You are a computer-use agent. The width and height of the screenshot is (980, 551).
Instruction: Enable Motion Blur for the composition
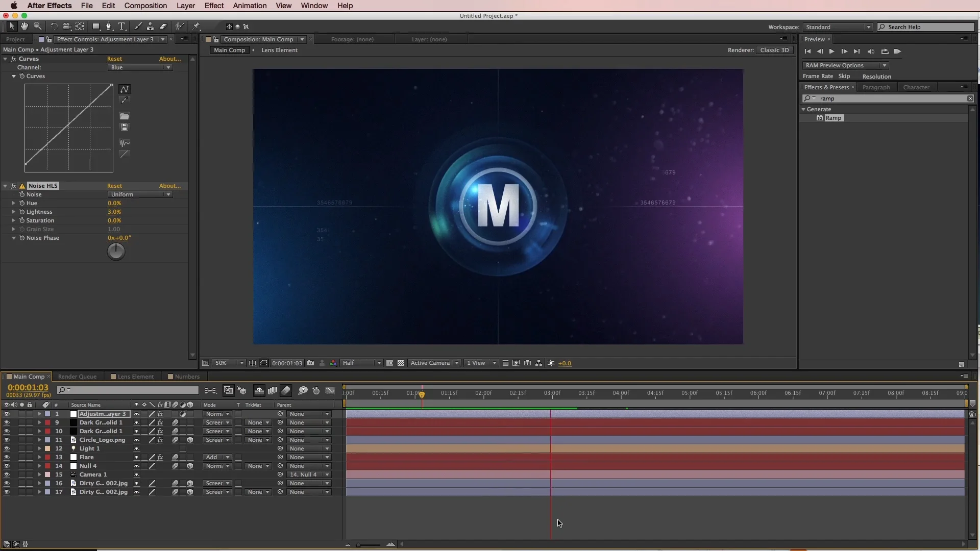273,390
